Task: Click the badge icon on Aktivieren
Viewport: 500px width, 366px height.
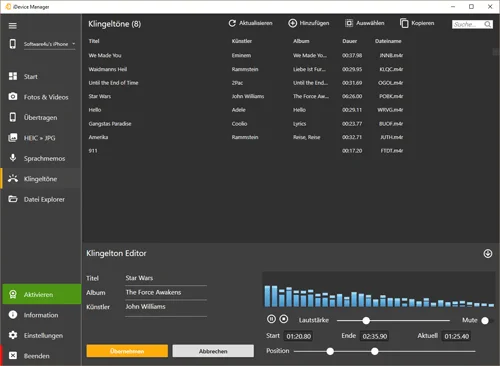Action: (x=13, y=294)
